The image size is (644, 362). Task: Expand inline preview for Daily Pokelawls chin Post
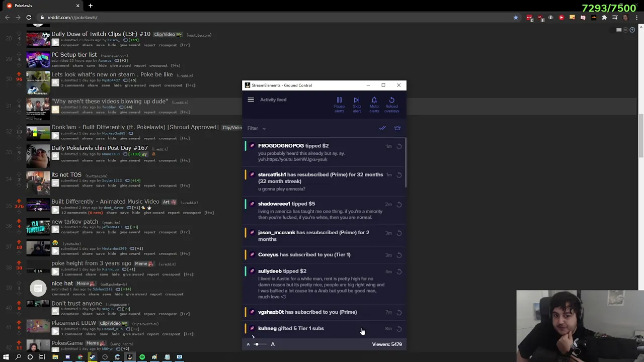point(55,156)
